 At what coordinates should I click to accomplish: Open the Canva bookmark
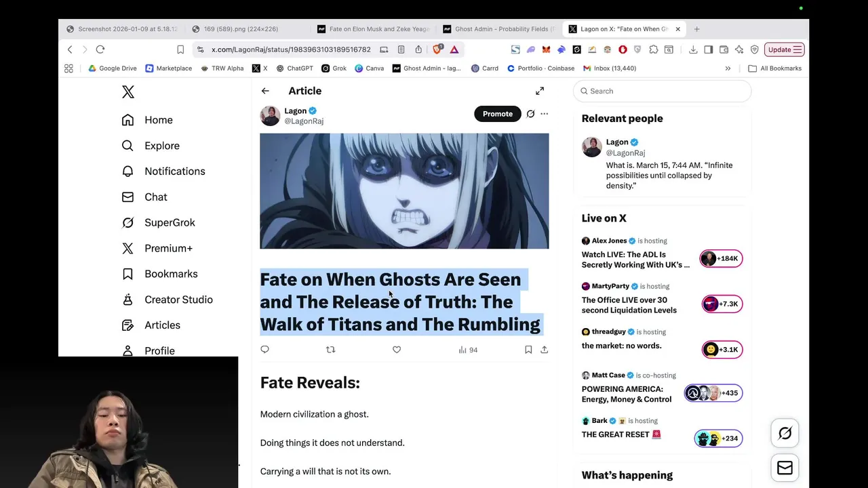click(x=370, y=68)
